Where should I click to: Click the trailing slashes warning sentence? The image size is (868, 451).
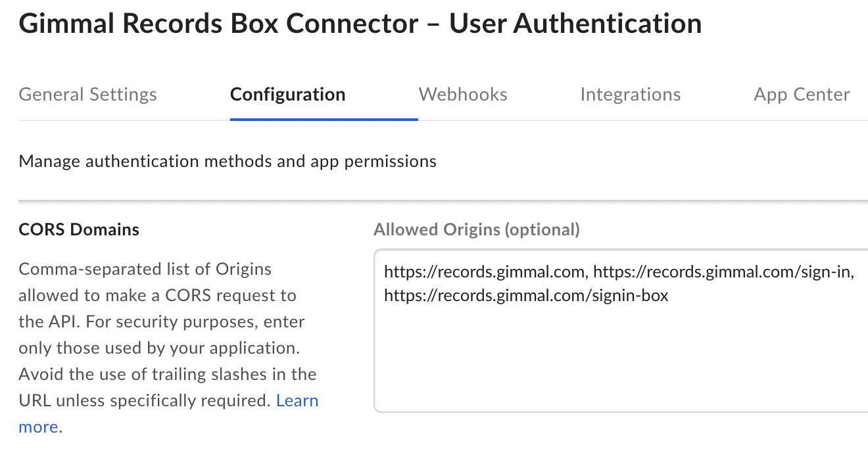click(x=168, y=374)
